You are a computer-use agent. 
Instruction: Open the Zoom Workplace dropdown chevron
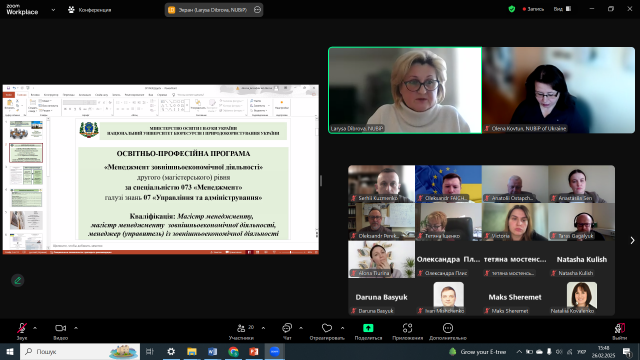(x=53, y=10)
